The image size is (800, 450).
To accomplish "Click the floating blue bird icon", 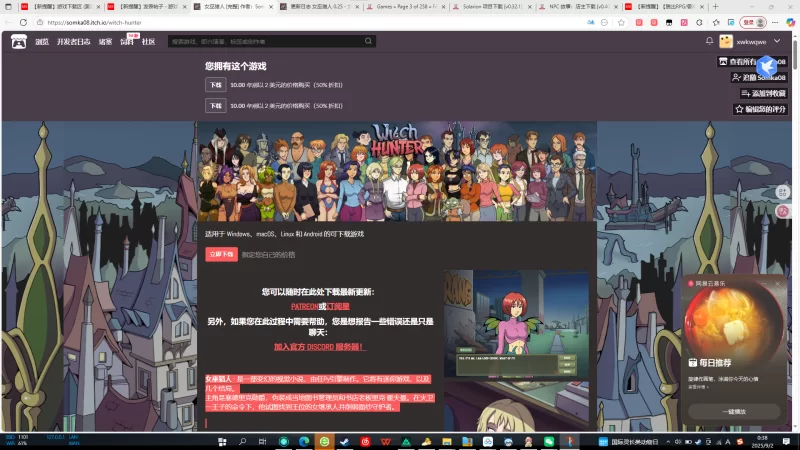I will [x=767, y=66].
